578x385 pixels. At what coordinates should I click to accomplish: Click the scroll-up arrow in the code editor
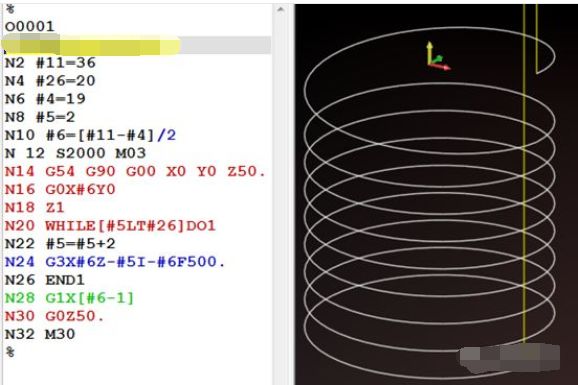tap(280, 10)
